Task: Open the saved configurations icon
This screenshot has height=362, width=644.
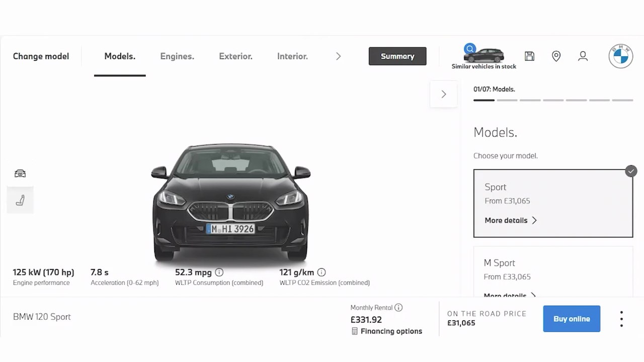Action: click(x=529, y=56)
